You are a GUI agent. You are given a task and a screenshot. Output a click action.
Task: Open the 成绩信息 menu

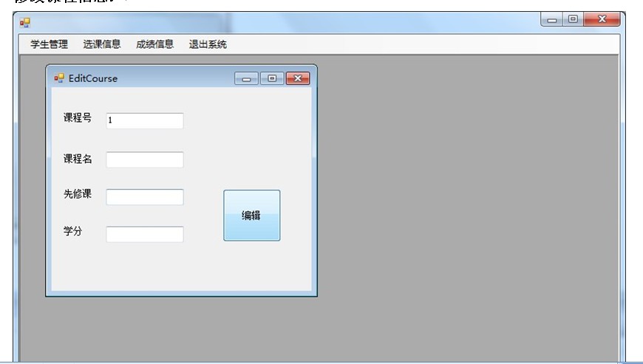click(x=155, y=44)
